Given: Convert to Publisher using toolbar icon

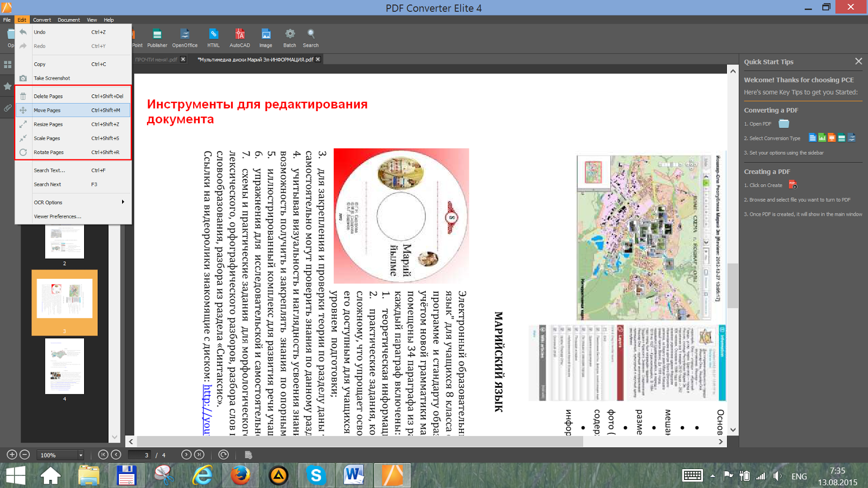Looking at the screenshot, I should [157, 37].
